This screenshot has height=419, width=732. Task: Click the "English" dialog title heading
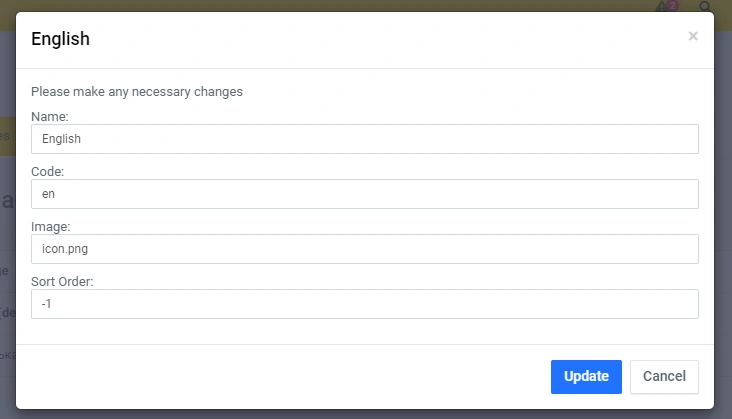coord(61,40)
